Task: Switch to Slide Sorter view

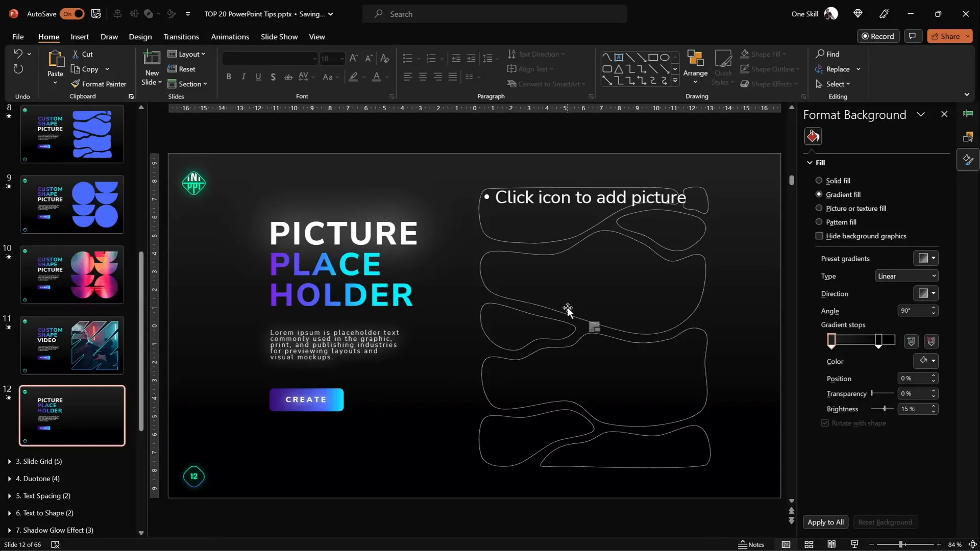Action: [808, 544]
